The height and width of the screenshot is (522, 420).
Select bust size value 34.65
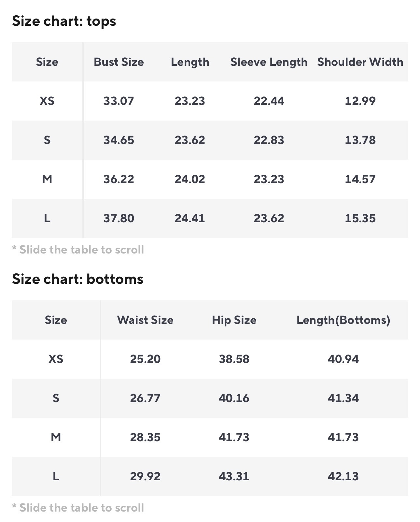(119, 140)
